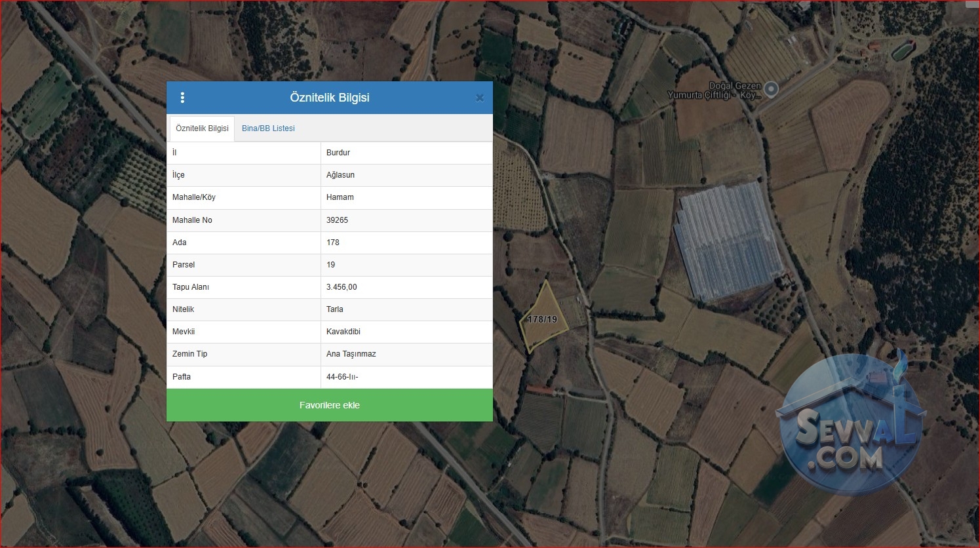Click the Favorilere ekle button
The image size is (980, 548).
point(330,405)
